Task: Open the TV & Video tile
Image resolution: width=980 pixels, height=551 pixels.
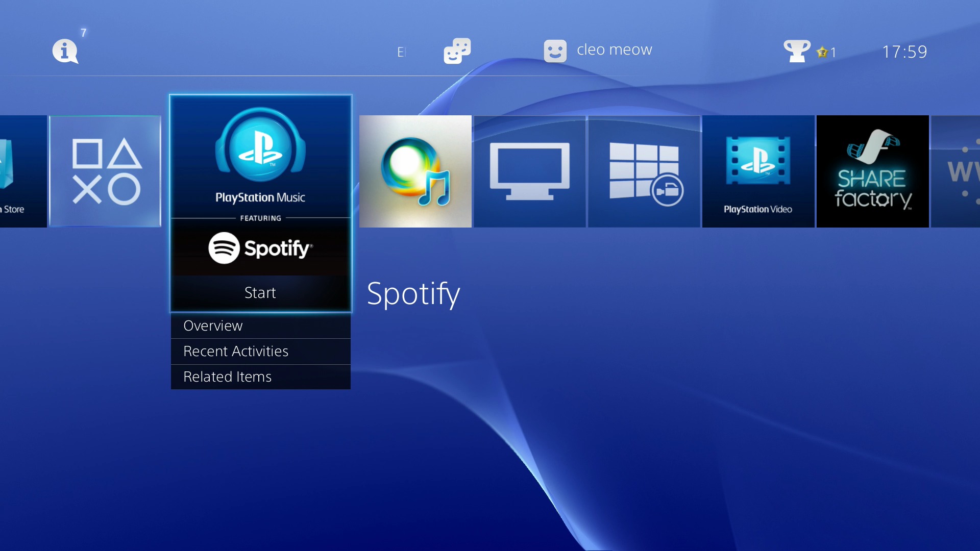Action: (529, 171)
